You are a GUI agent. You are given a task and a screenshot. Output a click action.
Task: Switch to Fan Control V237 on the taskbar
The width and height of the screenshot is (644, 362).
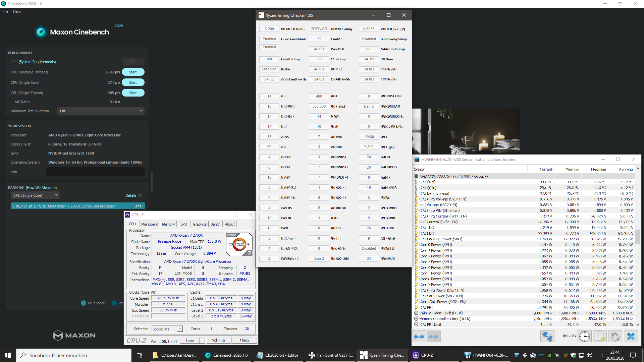click(331, 355)
